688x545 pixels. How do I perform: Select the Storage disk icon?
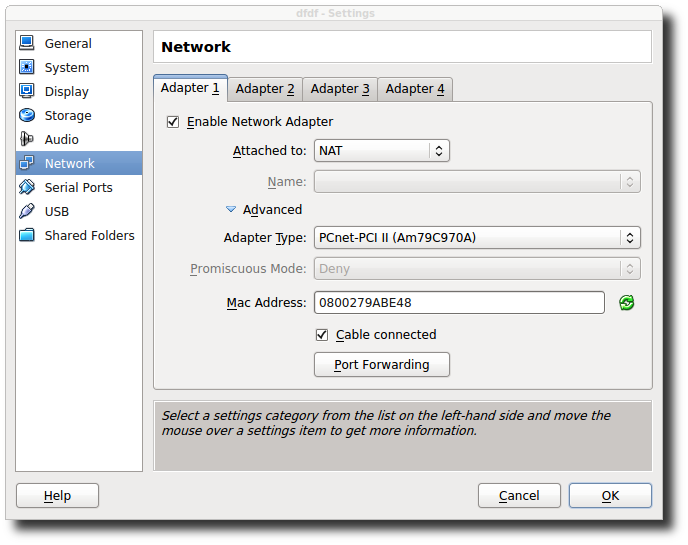(x=27, y=115)
